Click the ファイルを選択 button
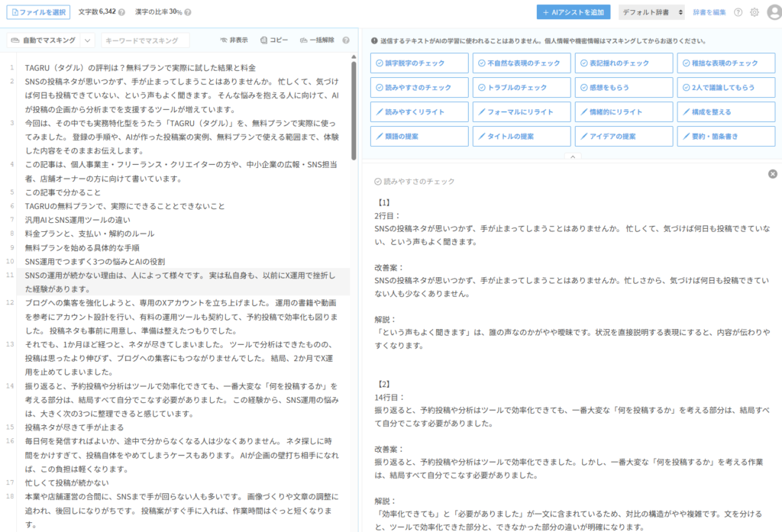This screenshot has height=532, width=782. [38, 12]
